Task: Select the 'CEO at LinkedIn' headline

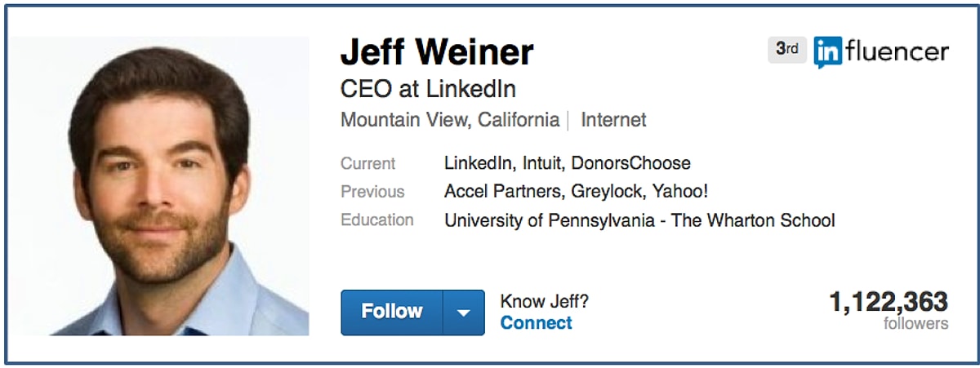Action: (x=428, y=88)
